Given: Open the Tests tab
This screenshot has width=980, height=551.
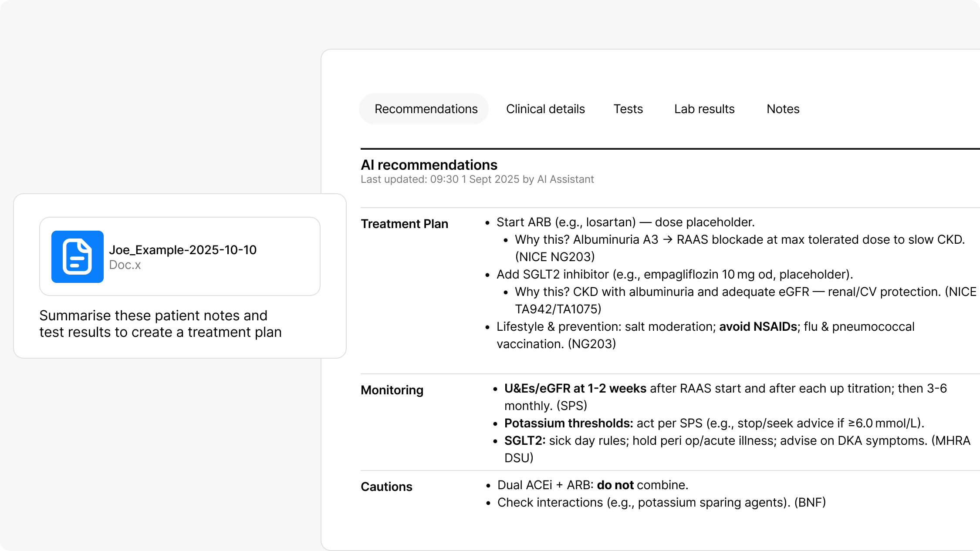Looking at the screenshot, I should click(x=628, y=109).
